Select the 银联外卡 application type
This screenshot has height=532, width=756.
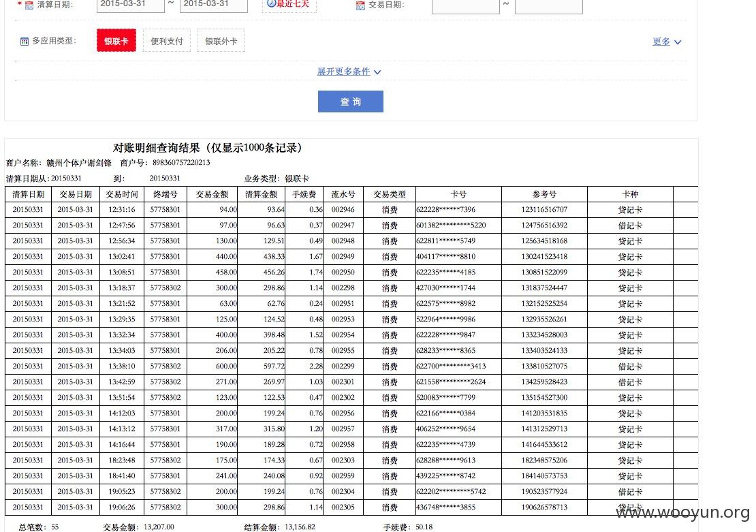pos(221,40)
